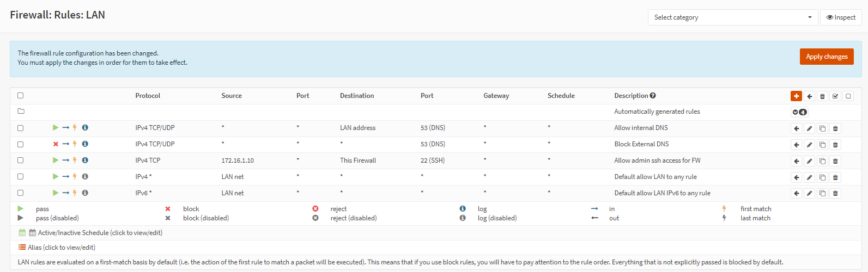
Task: Toggle logging info icon on Allow admin ssh rule
Action: (x=85, y=160)
